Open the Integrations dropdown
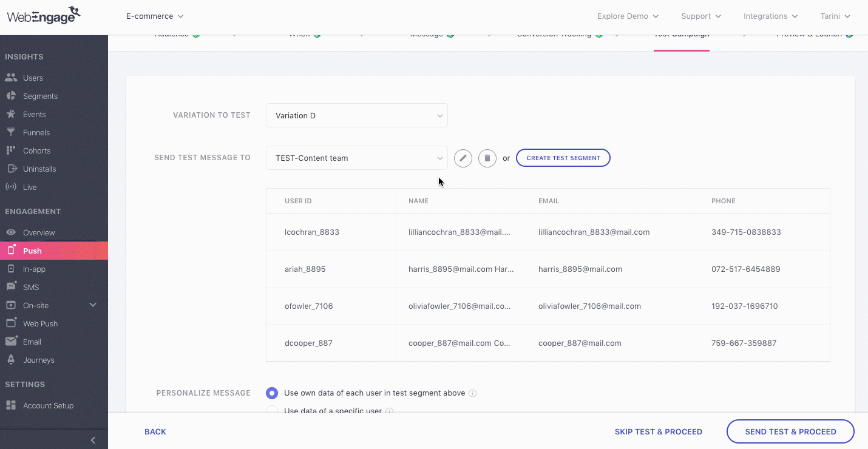Screen dimensions: 868x449 click(771, 16)
